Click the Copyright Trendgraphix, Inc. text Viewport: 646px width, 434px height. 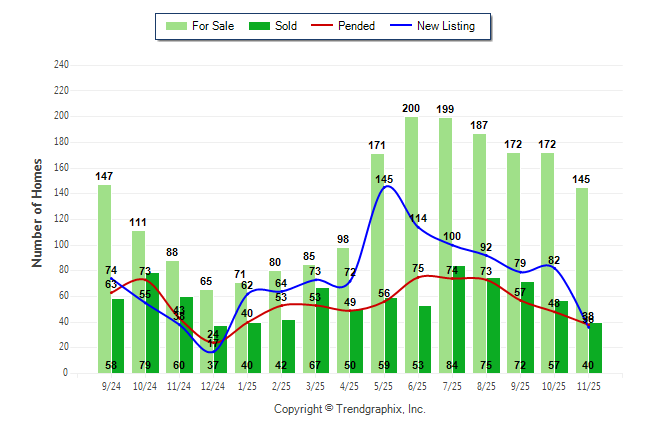(x=349, y=409)
